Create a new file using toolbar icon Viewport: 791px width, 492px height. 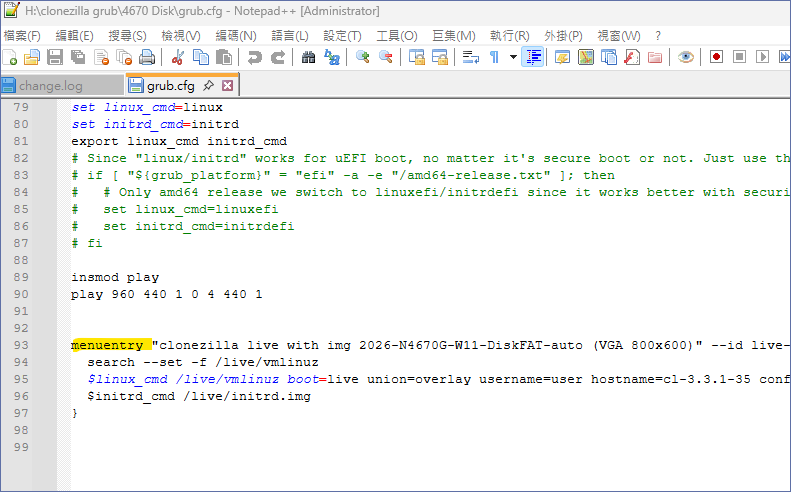(11, 57)
